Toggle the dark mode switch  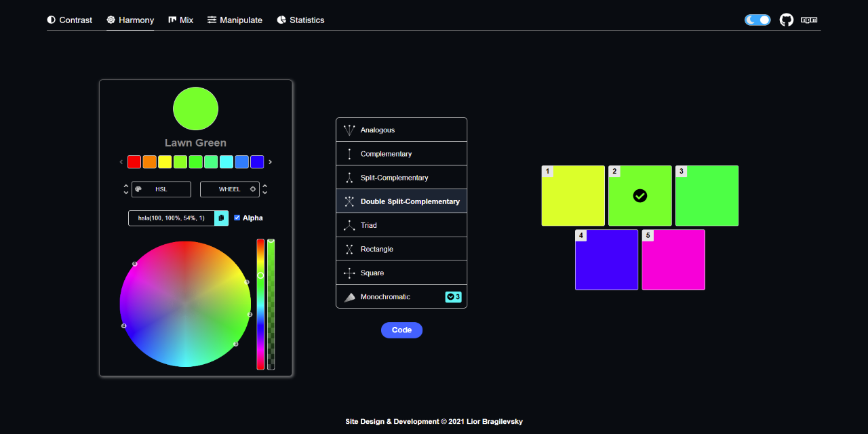tap(757, 20)
